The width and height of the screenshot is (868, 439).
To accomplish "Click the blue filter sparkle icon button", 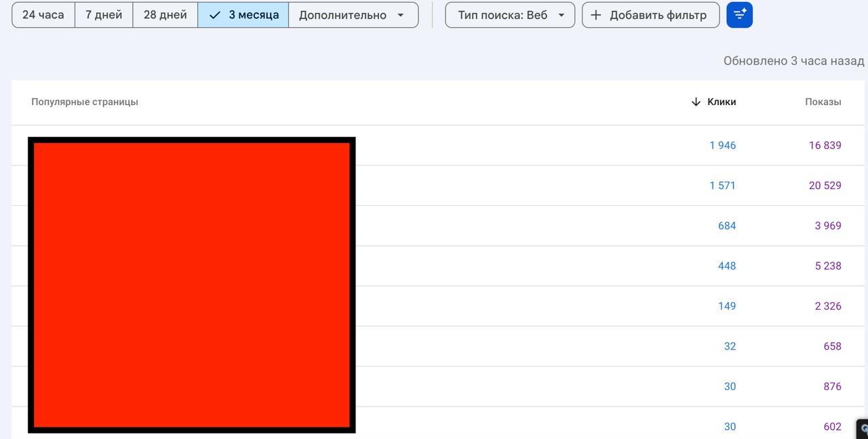I will [739, 15].
